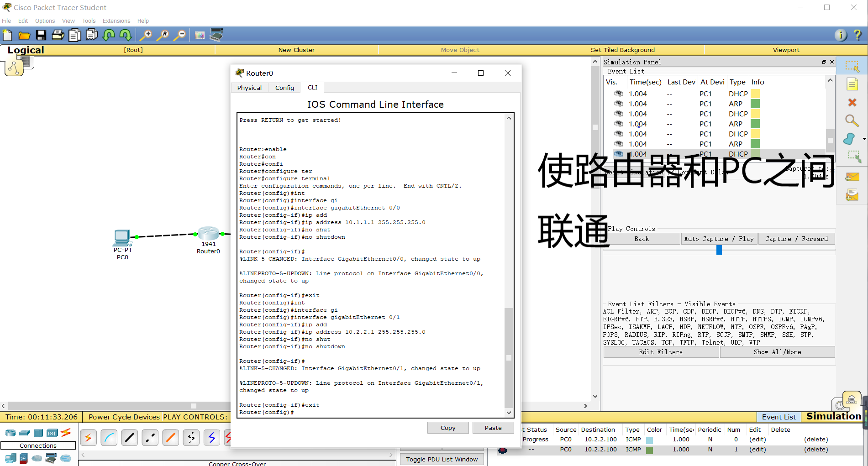
Task: Pick the light blue console cable
Action: pos(109,438)
